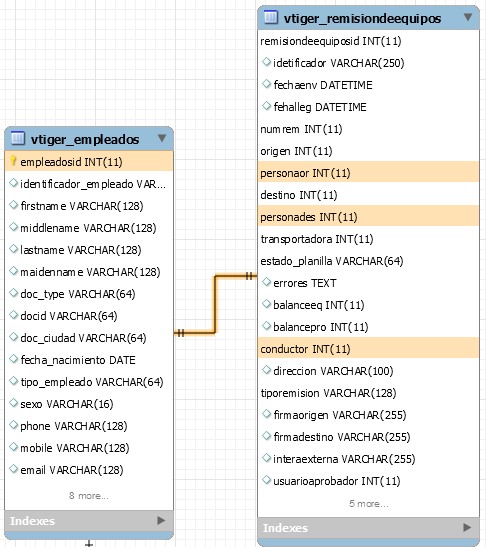Select fechaenv DATETIME column text
This screenshot has width=486, height=547.
(323, 85)
